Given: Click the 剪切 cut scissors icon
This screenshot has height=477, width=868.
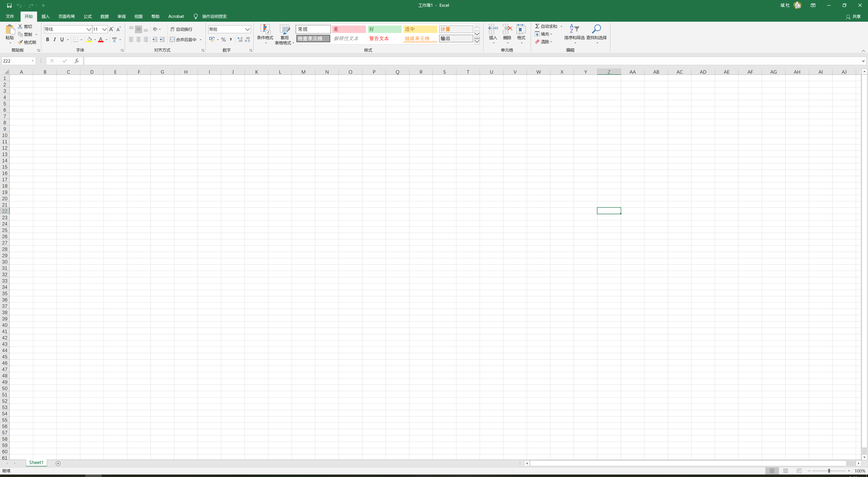Looking at the screenshot, I should 20,26.
